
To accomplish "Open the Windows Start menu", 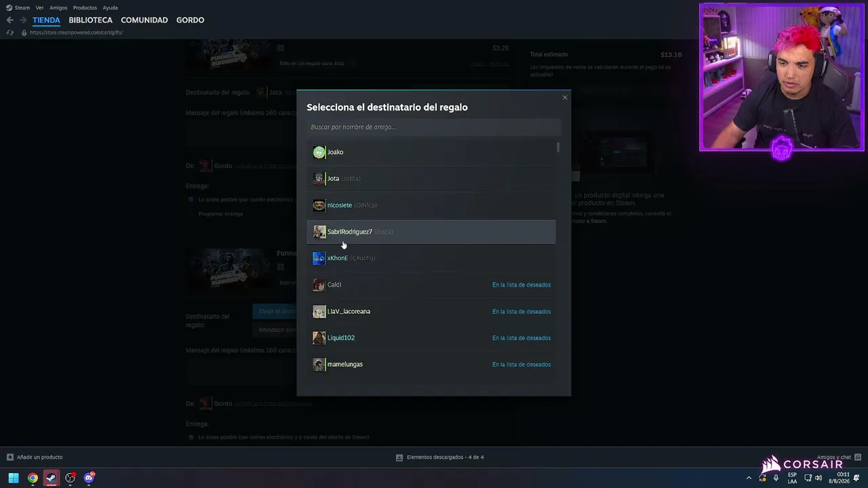I will pyautogui.click(x=14, y=478).
